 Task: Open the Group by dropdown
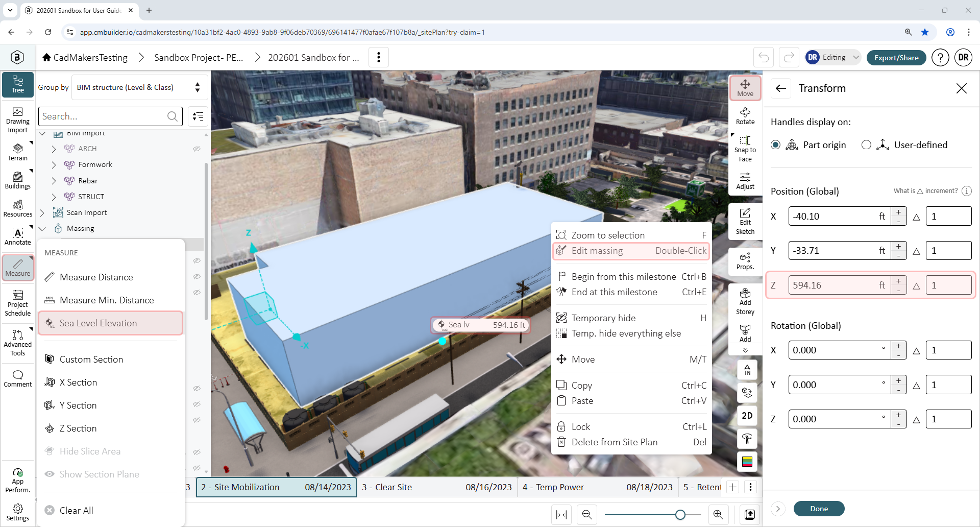click(139, 87)
